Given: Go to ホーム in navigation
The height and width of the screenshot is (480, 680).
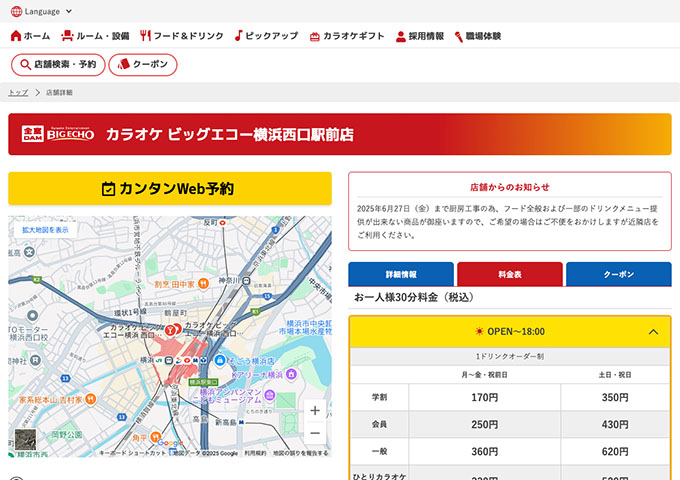Looking at the screenshot, I should 30,36.
